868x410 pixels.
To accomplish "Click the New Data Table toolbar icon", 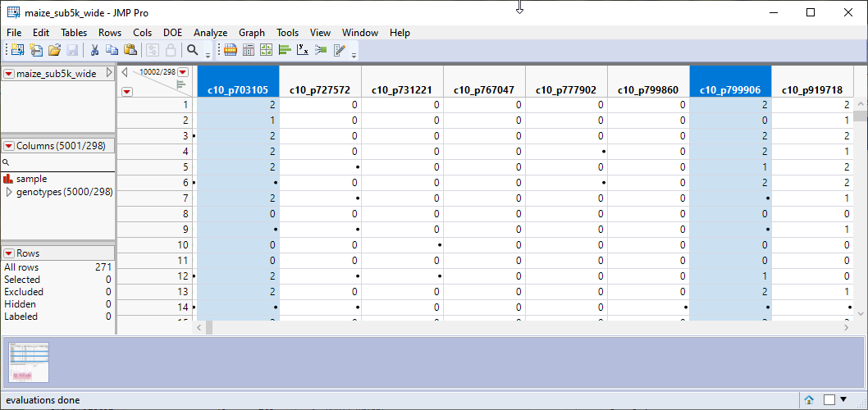I will tap(17, 50).
